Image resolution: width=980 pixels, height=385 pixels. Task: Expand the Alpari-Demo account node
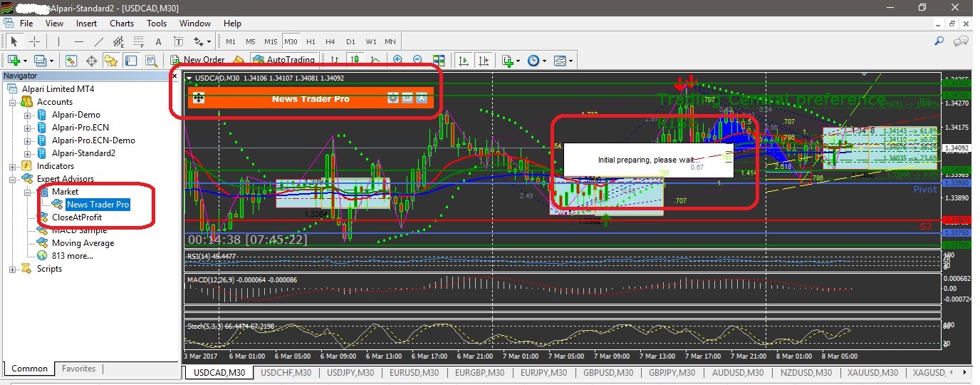pyautogui.click(x=26, y=115)
